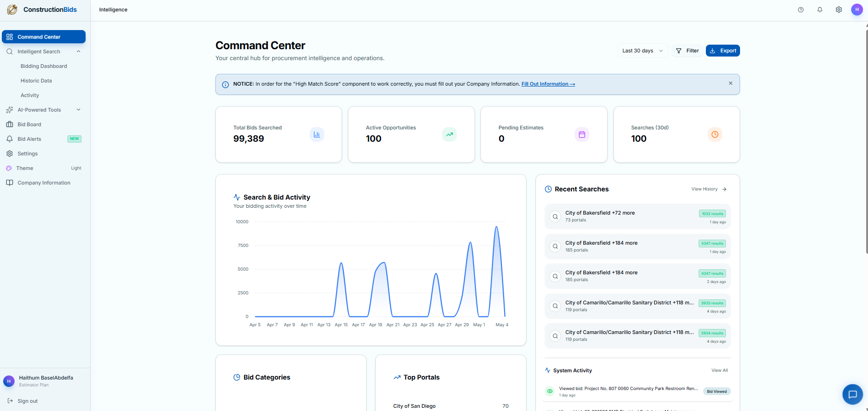Open notifications bell in the top bar
868x411 pixels.
(820, 10)
